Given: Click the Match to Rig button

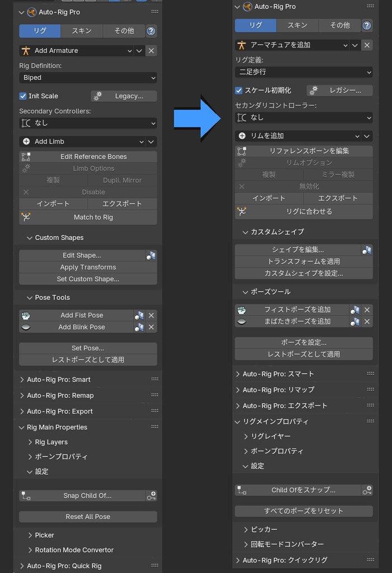Looking at the screenshot, I should [88, 218].
